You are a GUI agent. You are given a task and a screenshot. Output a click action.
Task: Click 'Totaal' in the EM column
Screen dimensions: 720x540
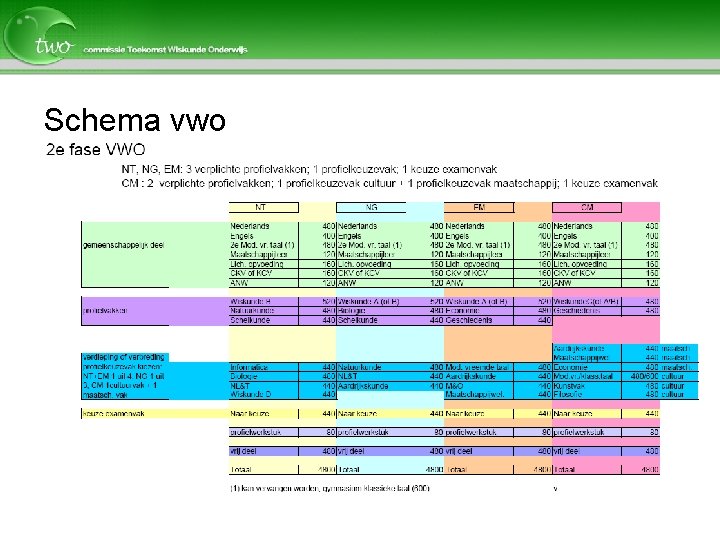click(x=456, y=470)
